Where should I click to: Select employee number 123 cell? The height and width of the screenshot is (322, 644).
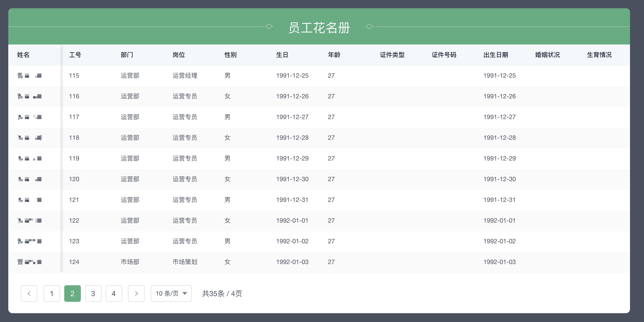(74, 241)
